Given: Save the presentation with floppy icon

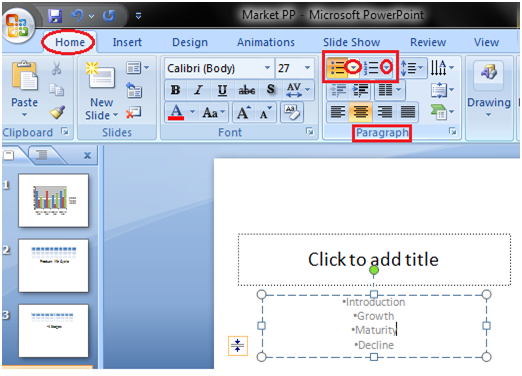Looking at the screenshot, I should coord(55,16).
